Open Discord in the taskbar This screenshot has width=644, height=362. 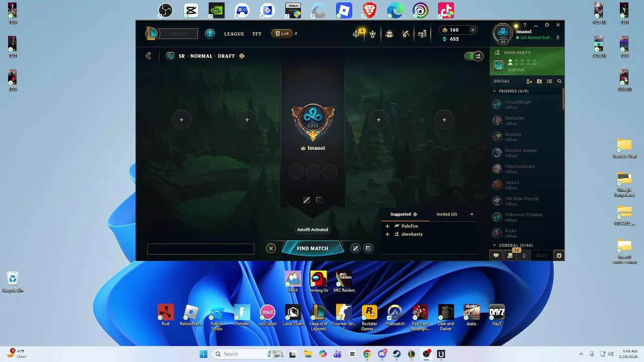click(382, 354)
